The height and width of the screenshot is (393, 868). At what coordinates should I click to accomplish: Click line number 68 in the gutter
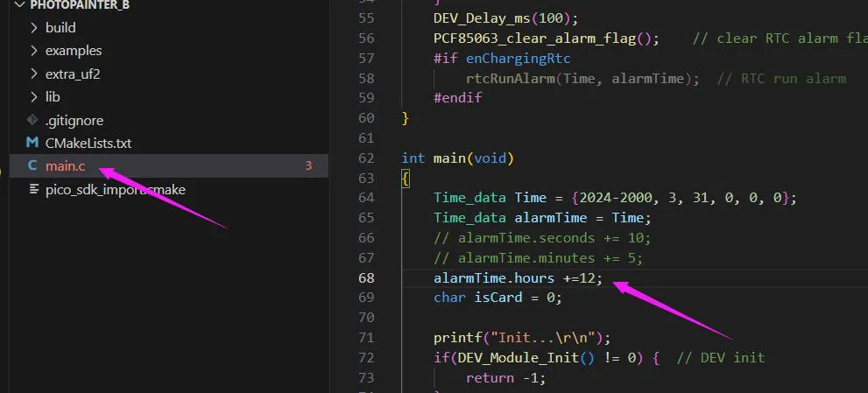[366, 277]
